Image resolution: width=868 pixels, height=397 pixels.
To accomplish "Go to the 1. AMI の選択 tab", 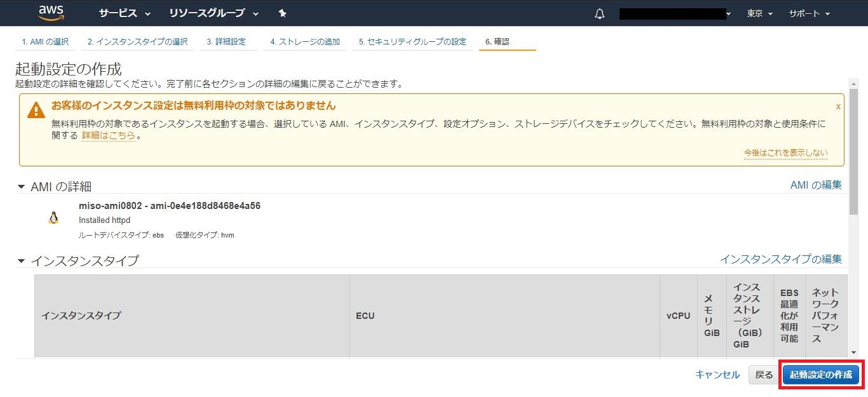I will [45, 42].
